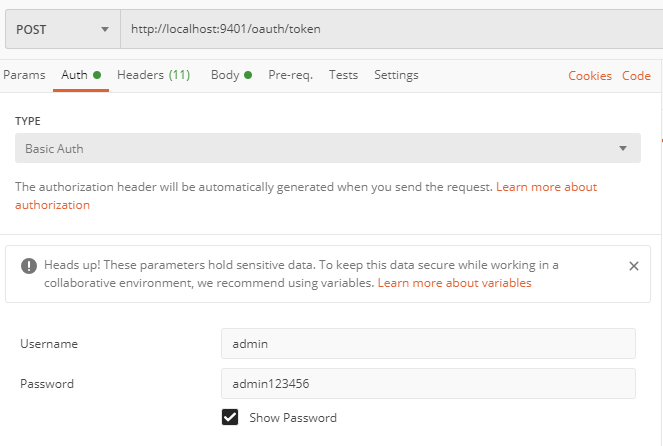The width and height of the screenshot is (663, 446).
Task: Open Learn more about variables link
Action: (x=455, y=283)
